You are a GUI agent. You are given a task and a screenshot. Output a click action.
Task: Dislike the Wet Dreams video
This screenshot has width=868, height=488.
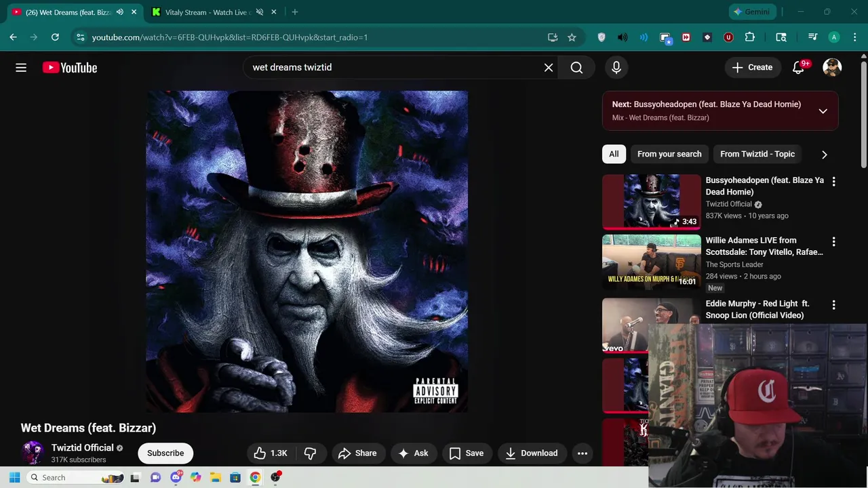coord(310,453)
